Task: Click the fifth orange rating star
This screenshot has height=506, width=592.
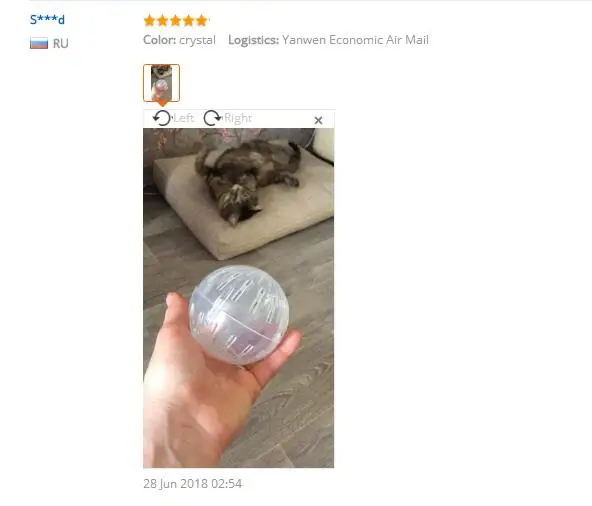Action: pyautogui.click(x=202, y=20)
